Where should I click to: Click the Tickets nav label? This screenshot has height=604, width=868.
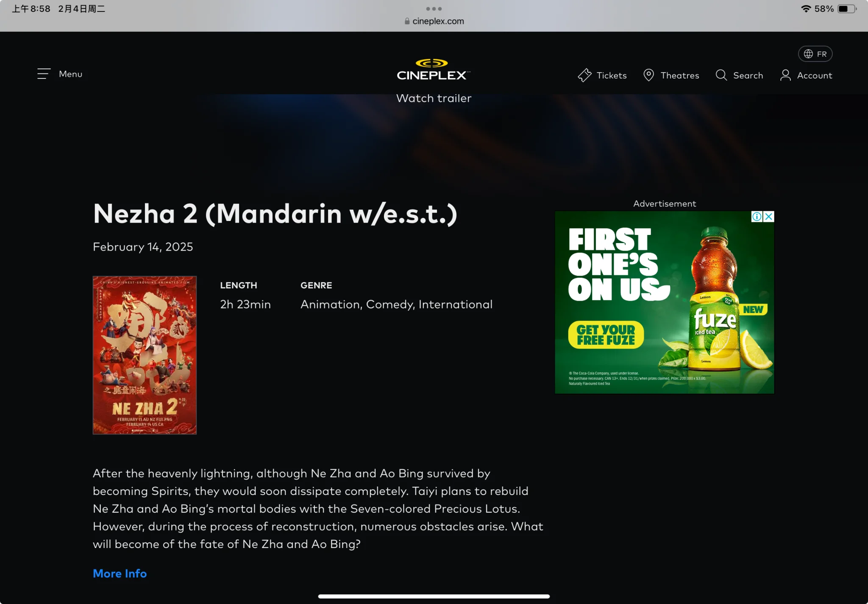pyautogui.click(x=612, y=75)
